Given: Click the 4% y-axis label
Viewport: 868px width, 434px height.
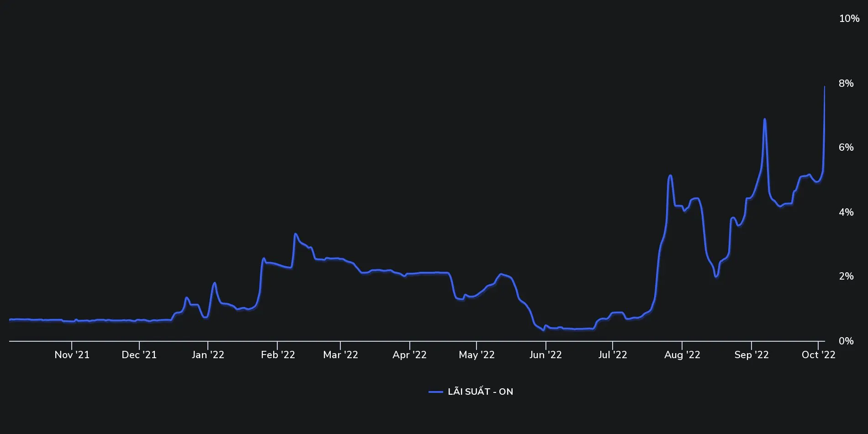Looking at the screenshot, I should (x=846, y=212).
